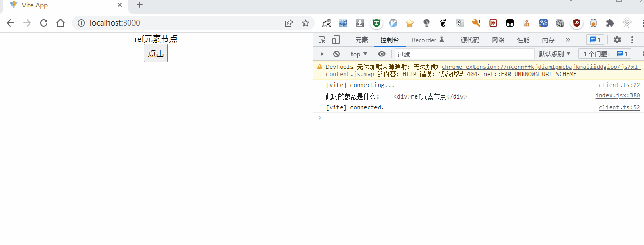The height and width of the screenshot is (245, 644).
Task: Open the gnome footprint extension
Action: pyautogui.click(x=443, y=23)
